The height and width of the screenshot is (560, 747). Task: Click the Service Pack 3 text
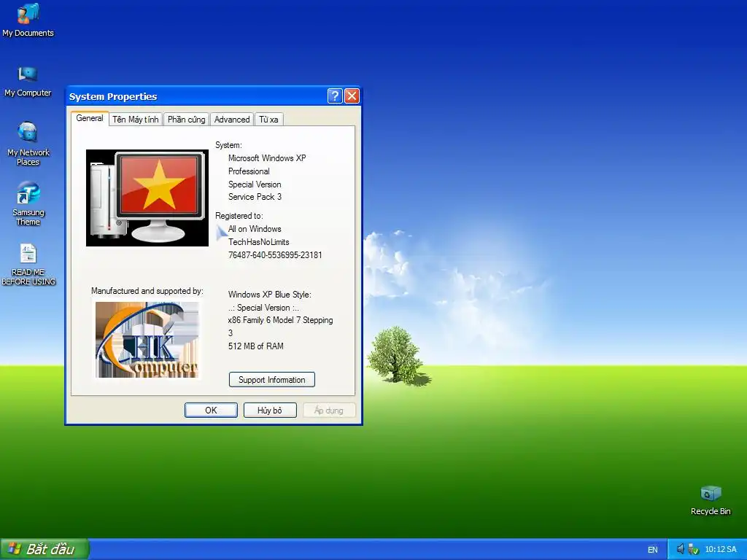point(255,197)
